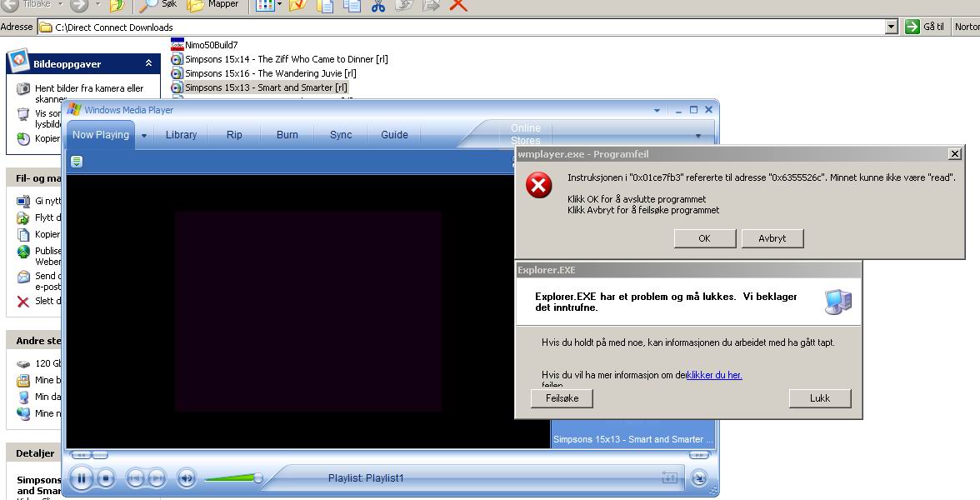The width and height of the screenshot is (980, 500).
Task: Open the Burn tab
Action: click(x=287, y=134)
